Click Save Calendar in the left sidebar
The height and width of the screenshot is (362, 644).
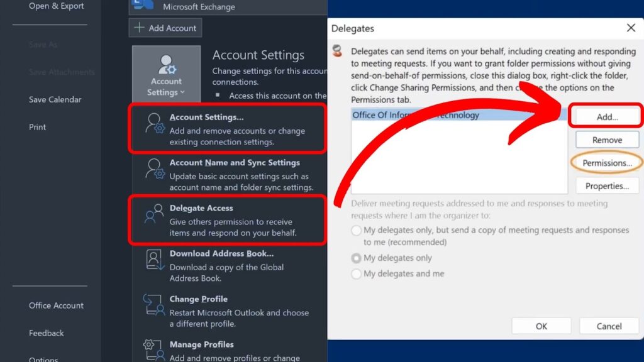pyautogui.click(x=55, y=99)
